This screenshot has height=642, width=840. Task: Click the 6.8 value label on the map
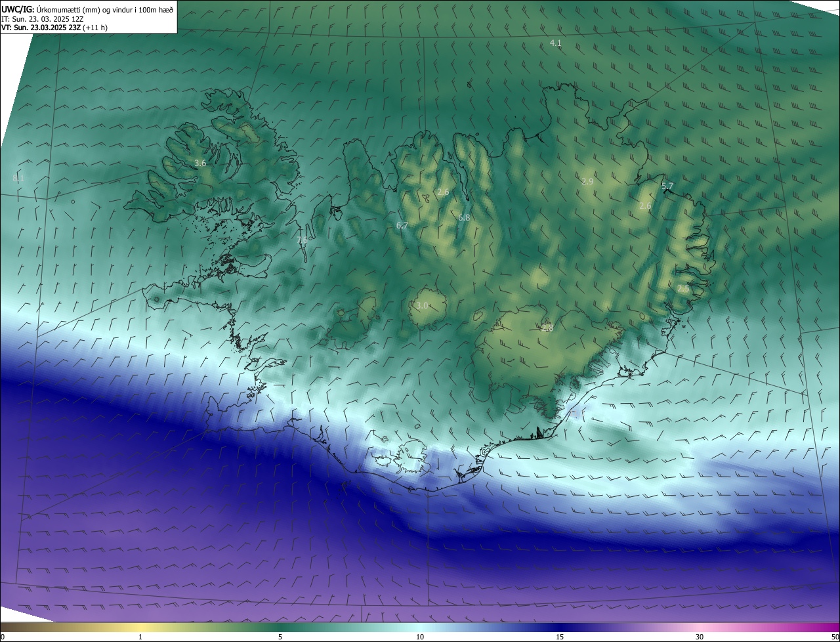coord(464,217)
